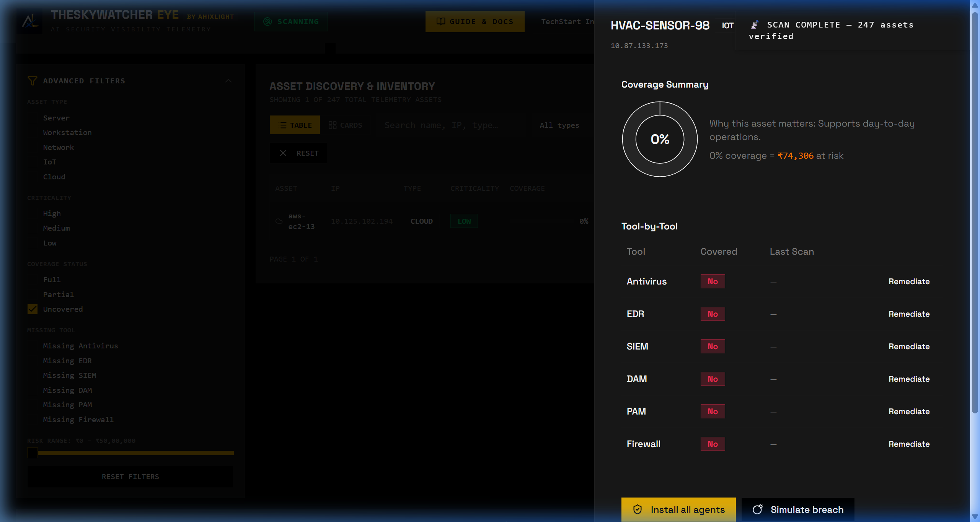Toggle the Network asset type filter
This screenshot has width=980, height=522.
(59, 147)
